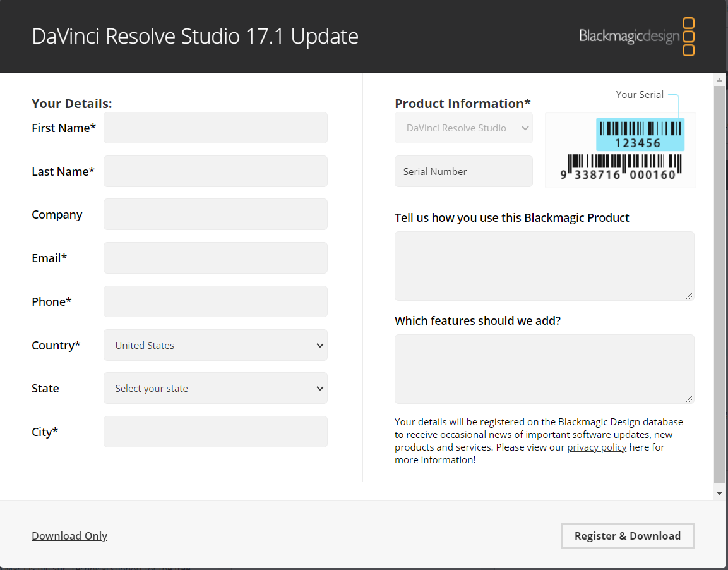Screen dimensions: 728x570
Task: Click the resize grip of the usage text area
Action: [689, 296]
